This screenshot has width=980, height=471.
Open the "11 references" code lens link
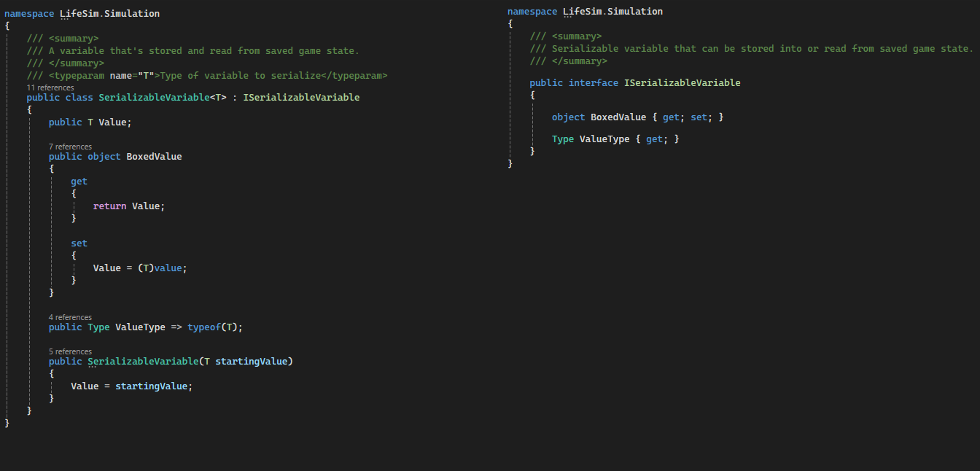point(50,87)
